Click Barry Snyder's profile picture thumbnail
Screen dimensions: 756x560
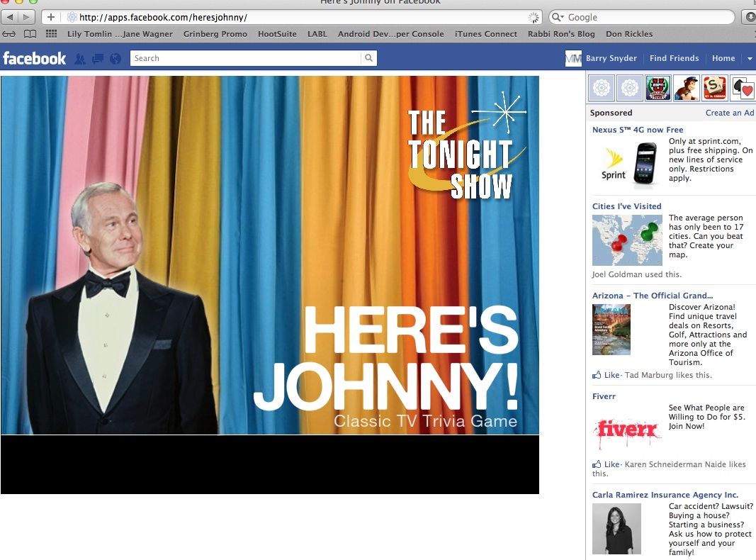pyautogui.click(x=573, y=58)
